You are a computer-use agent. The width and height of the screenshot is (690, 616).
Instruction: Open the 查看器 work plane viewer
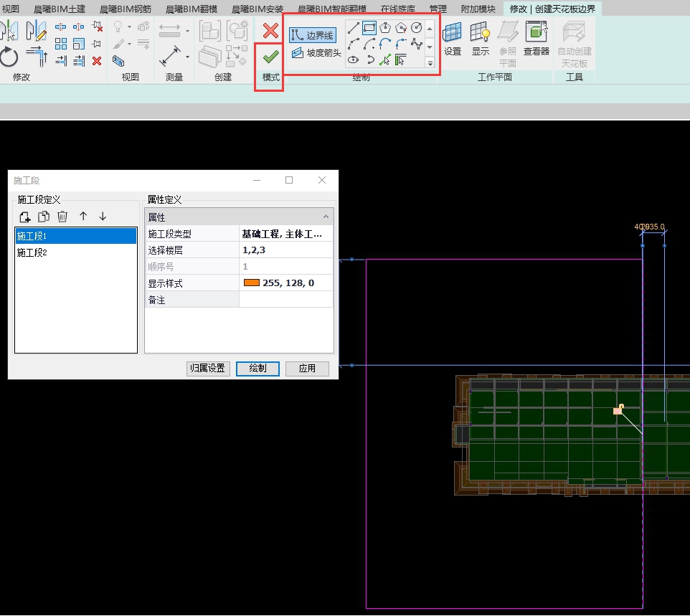coord(537,39)
